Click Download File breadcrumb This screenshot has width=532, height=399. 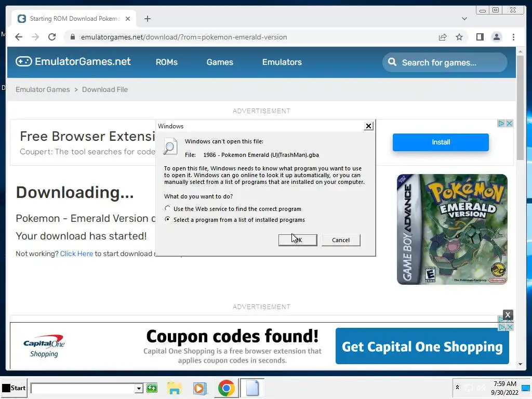pos(105,89)
